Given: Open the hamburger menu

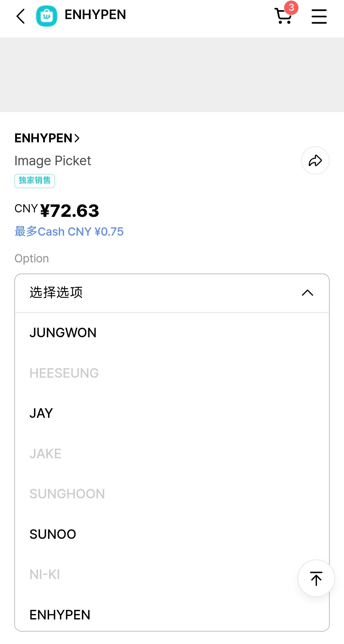Looking at the screenshot, I should (319, 16).
